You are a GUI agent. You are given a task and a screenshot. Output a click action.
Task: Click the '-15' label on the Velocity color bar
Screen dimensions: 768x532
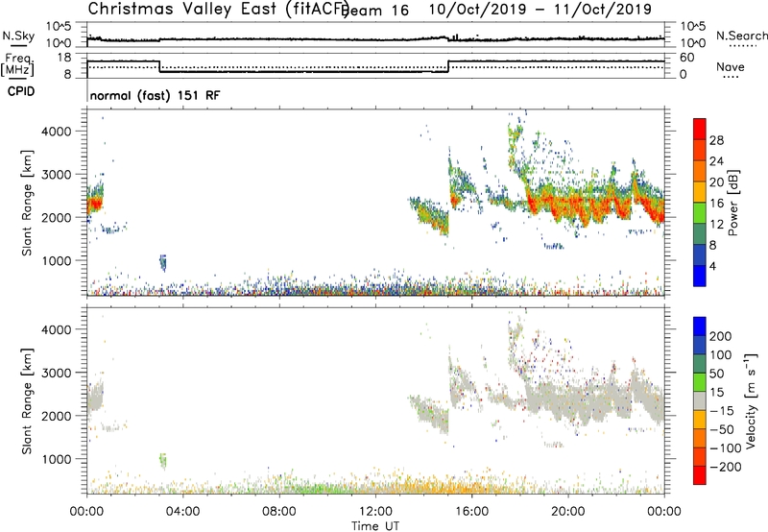point(721,410)
